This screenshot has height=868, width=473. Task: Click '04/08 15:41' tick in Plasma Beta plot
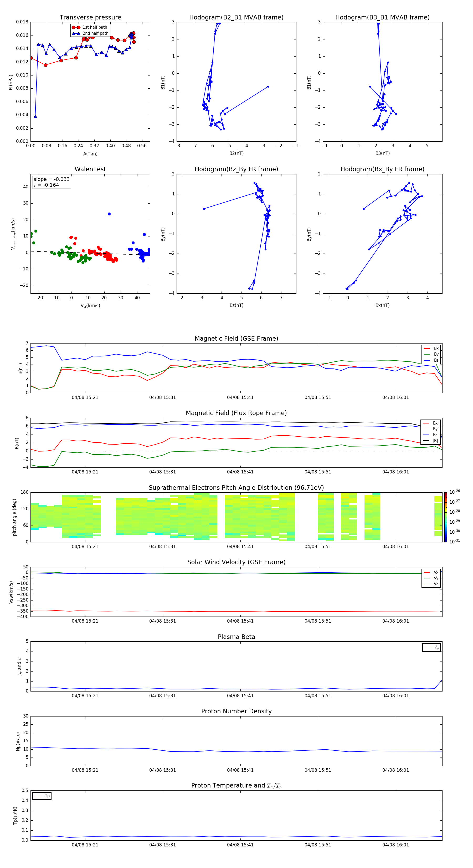pos(240,695)
